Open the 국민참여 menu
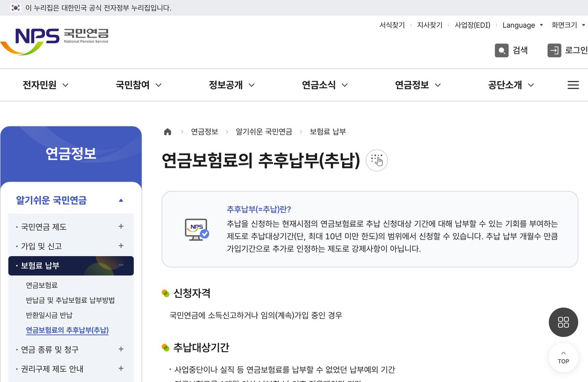588x382 pixels. coord(139,85)
